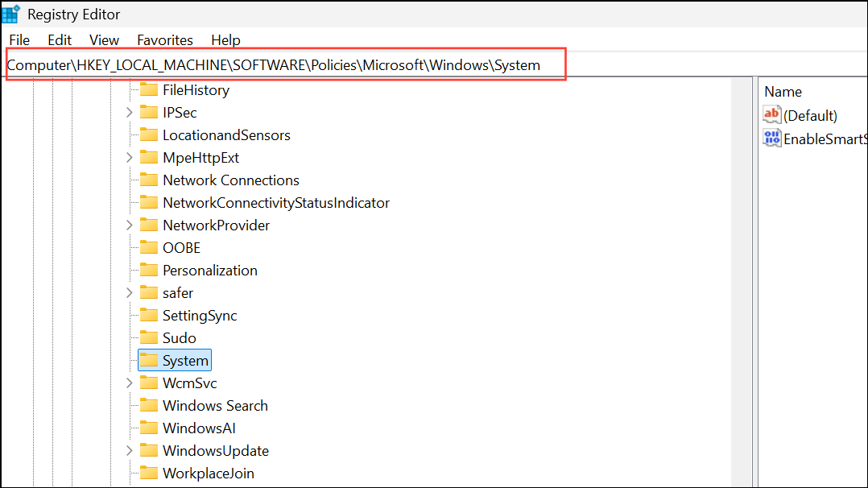Image resolution: width=868 pixels, height=488 pixels.
Task: Select the WindowsAI folder icon
Action: pyautogui.click(x=149, y=428)
